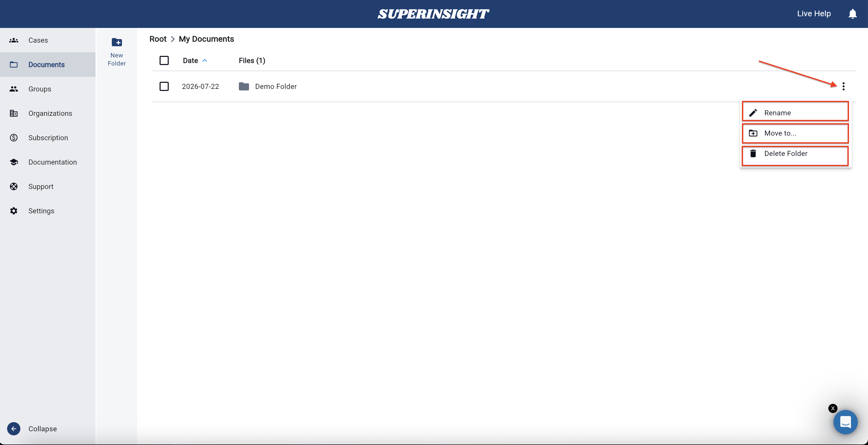Click the Subscription dollar icon
Viewport: 868px width, 445px height.
coord(14,138)
